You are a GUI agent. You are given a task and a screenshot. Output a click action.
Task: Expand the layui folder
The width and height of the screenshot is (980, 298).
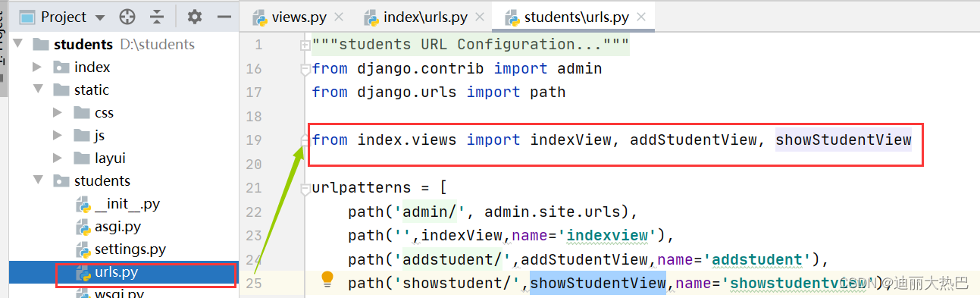click(x=58, y=158)
